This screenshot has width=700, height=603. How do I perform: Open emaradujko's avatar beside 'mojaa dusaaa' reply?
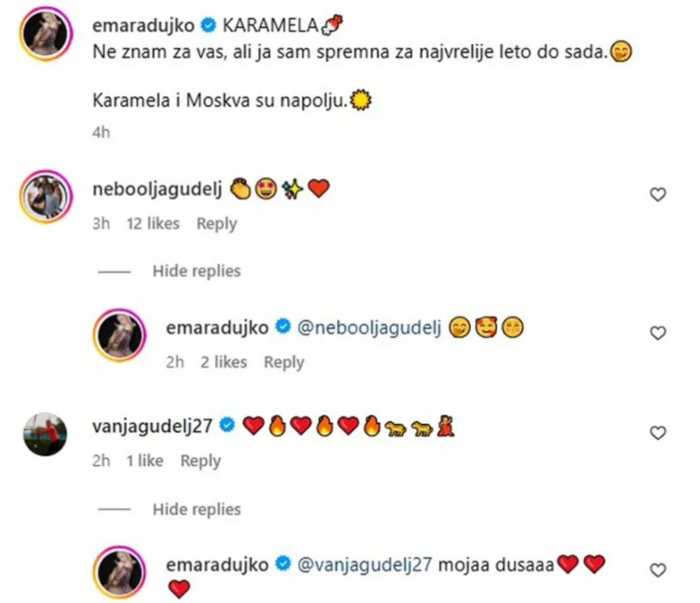[x=119, y=572]
